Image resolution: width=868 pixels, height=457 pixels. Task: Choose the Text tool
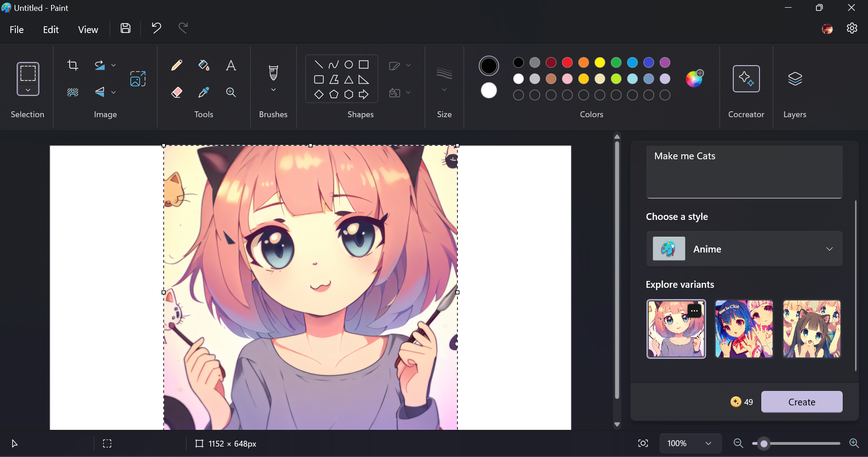(231, 66)
